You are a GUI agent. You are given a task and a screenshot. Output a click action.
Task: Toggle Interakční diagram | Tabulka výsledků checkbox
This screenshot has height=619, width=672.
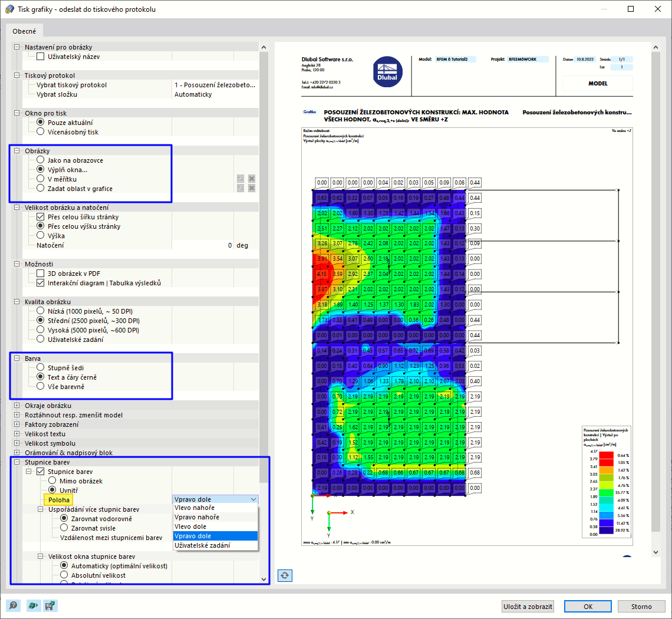(x=40, y=282)
